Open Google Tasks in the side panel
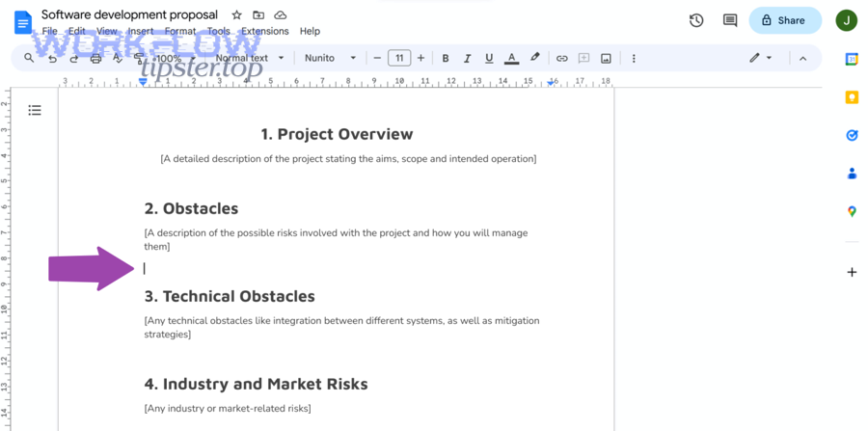The width and height of the screenshot is (868, 431). tap(852, 136)
